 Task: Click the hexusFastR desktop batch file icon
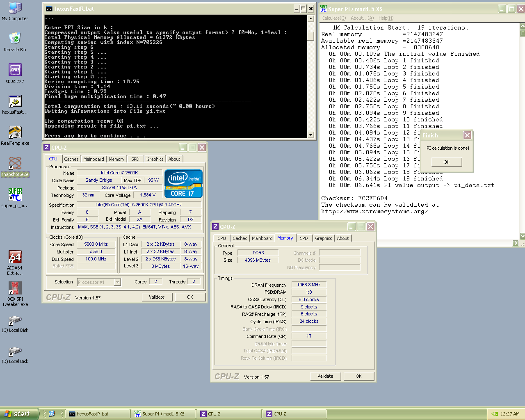(15, 101)
